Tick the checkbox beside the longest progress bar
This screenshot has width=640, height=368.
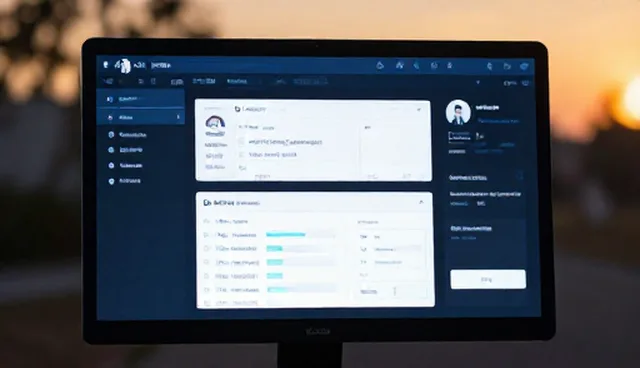pyautogui.click(x=206, y=235)
